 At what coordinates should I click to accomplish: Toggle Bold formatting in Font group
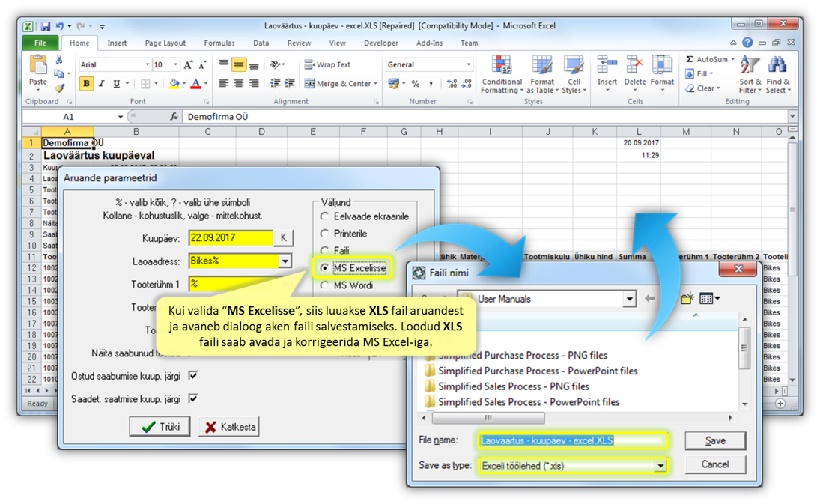point(86,83)
